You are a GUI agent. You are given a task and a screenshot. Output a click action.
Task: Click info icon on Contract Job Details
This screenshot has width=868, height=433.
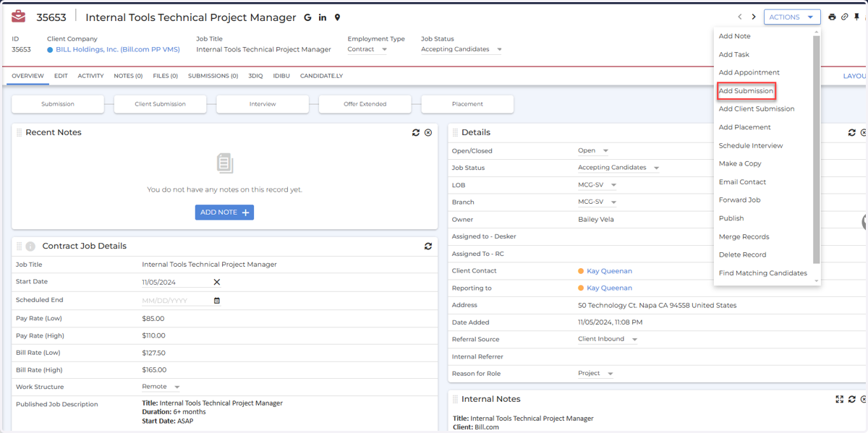(x=30, y=246)
